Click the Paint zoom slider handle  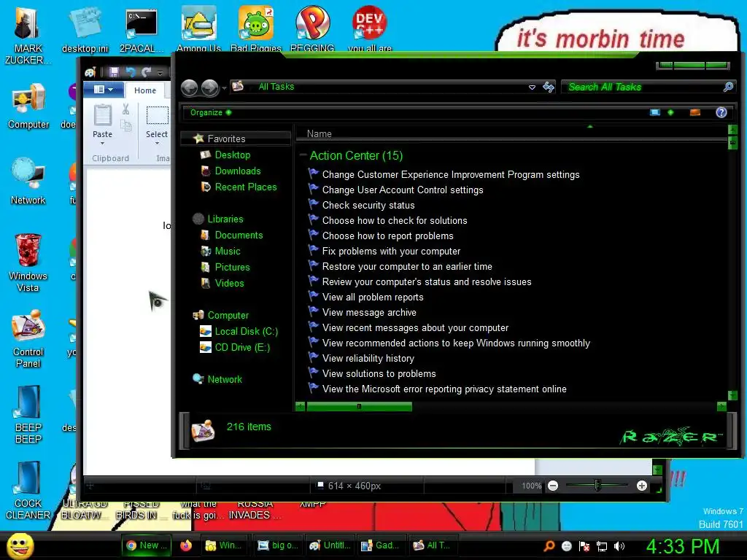(x=597, y=485)
